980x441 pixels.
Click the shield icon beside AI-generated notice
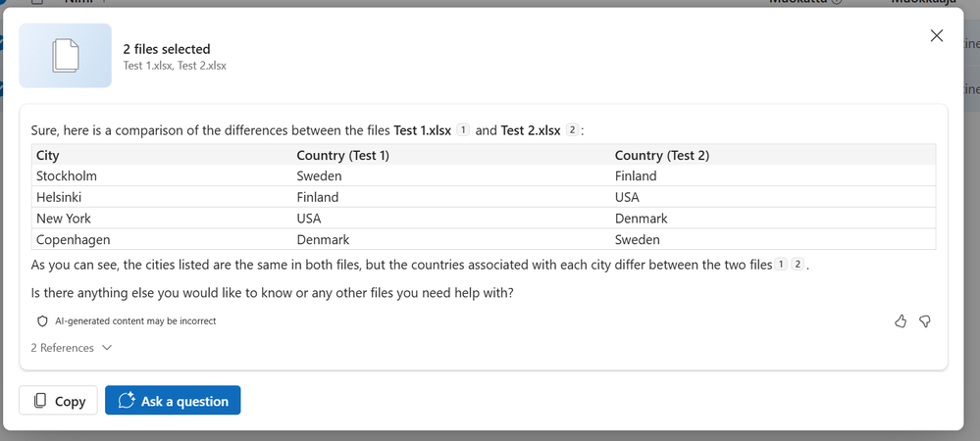42,321
